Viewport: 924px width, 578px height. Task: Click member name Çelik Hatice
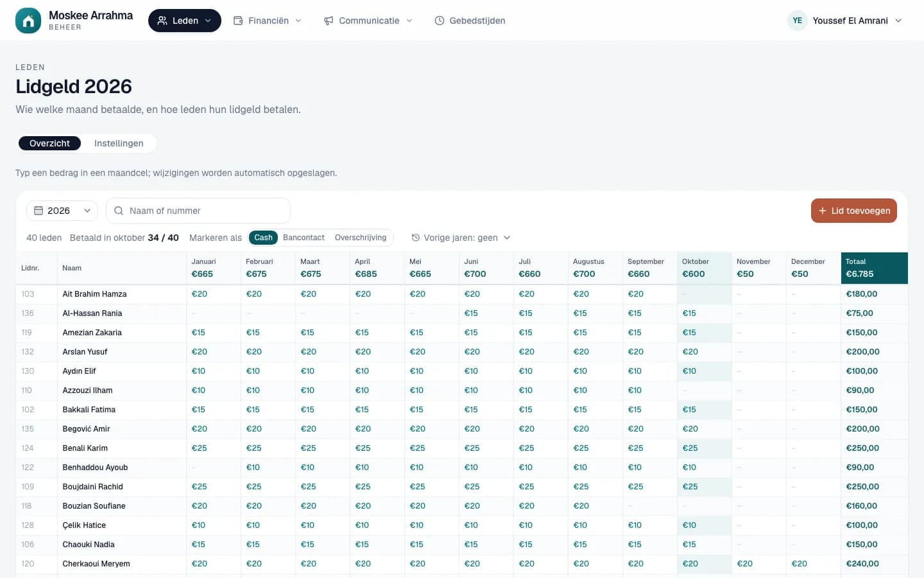coord(84,525)
